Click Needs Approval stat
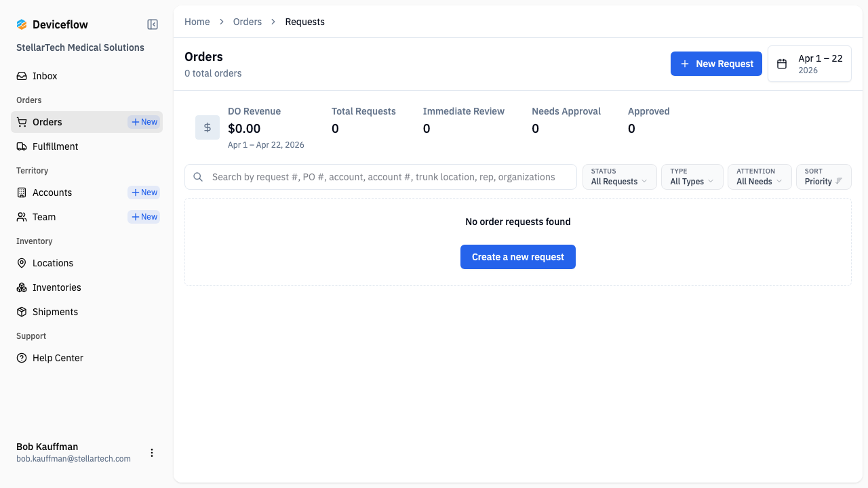Image resolution: width=868 pixels, height=488 pixels. [x=566, y=121]
